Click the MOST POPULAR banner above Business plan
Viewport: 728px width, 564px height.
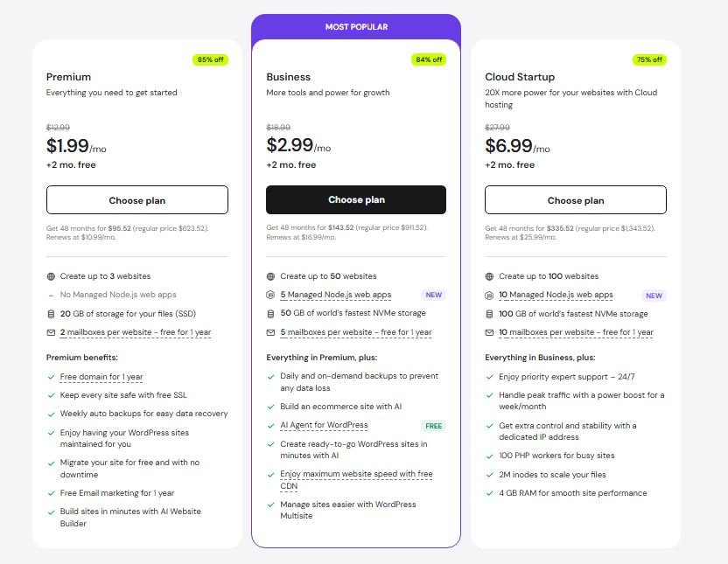click(356, 27)
